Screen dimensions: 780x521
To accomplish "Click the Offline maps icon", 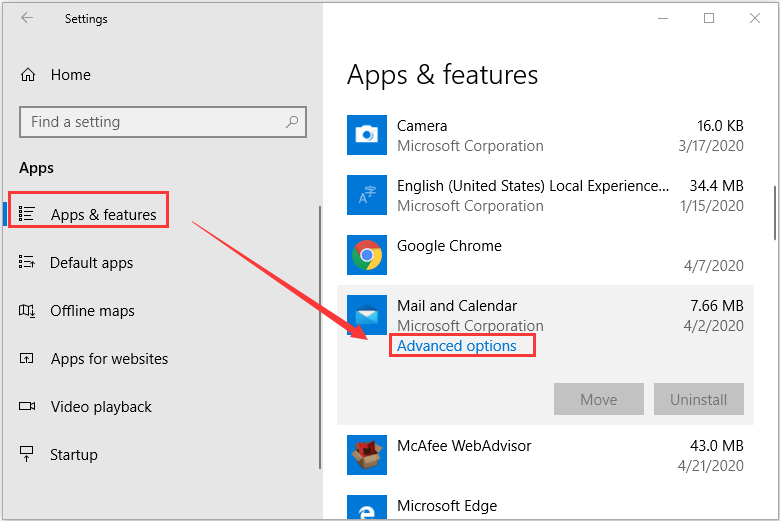I will click(x=26, y=311).
